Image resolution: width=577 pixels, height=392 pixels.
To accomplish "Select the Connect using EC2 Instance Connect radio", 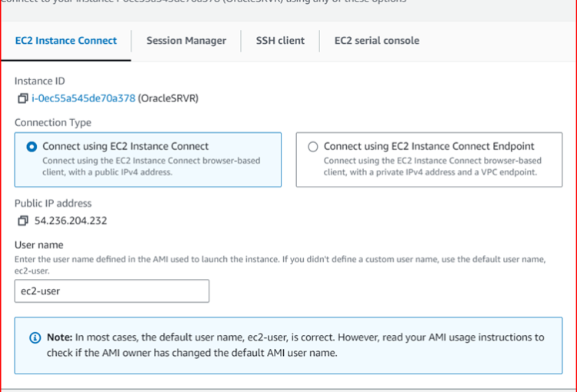I will [x=32, y=147].
